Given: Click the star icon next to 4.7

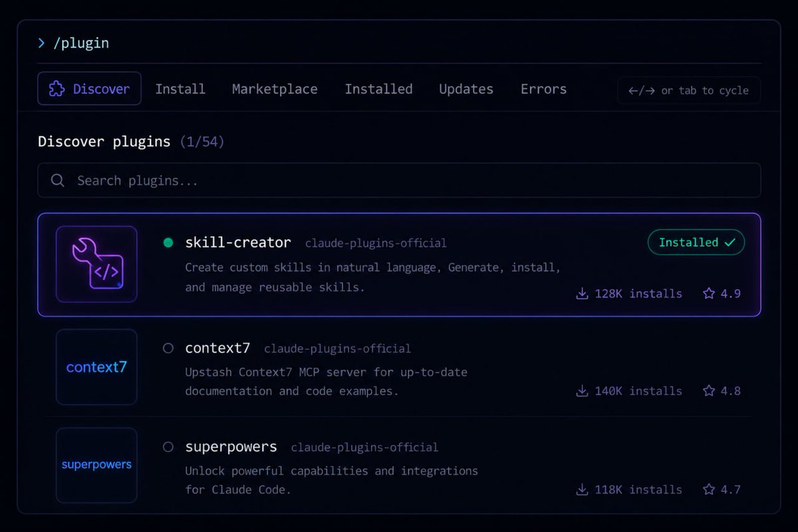Looking at the screenshot, I should [x=709, y=489].
